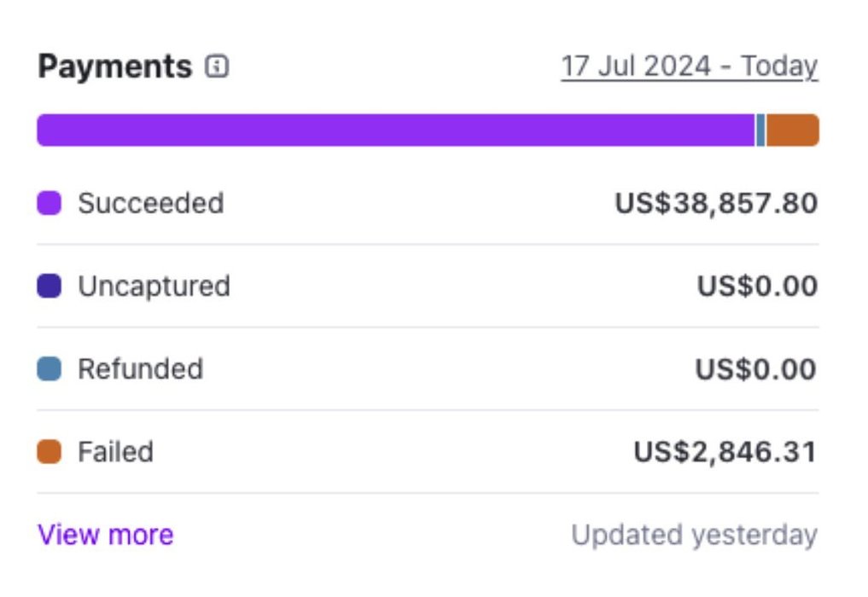Click the US$38,857.80 succeeded amount
This screenshot has width=868, height=597.
coord(716,203)
